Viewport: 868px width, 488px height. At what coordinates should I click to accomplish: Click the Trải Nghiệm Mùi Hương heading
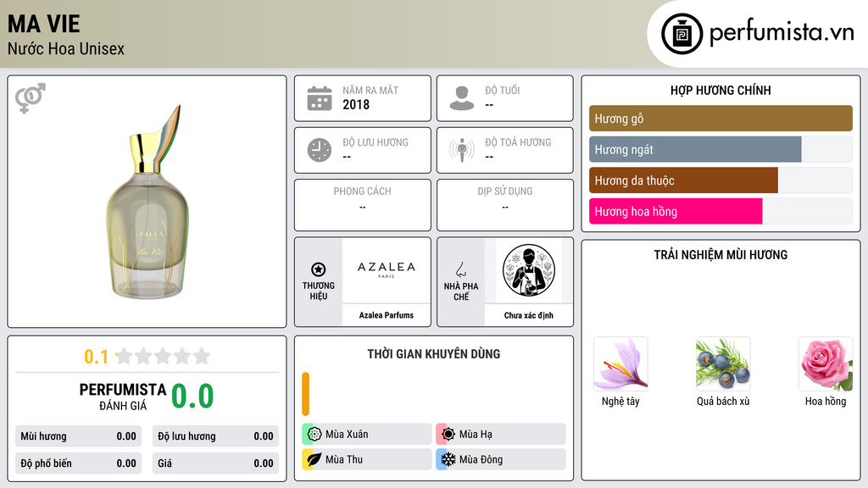pyautogui.click(x=721, y=255)
